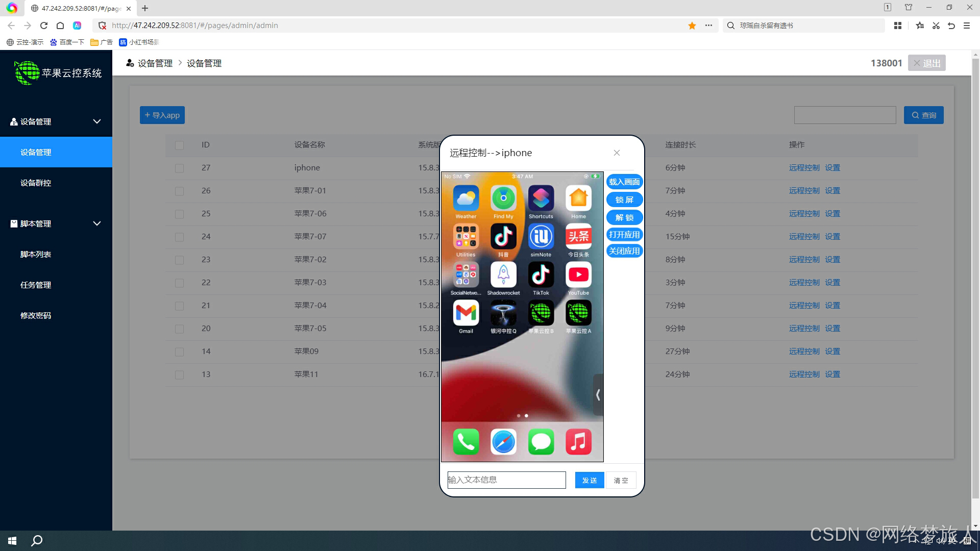
Task: Go to 任务管理 in sidebar
Action: (x=36, y=285)
